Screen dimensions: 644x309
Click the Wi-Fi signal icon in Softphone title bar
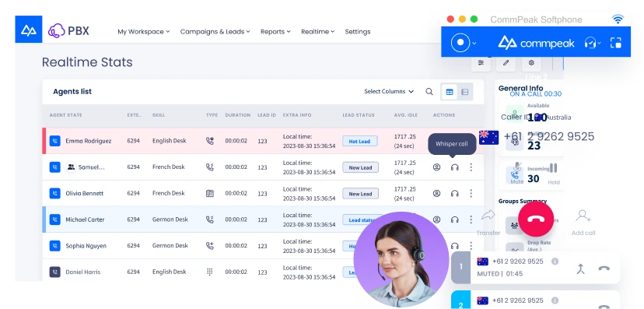[618, 19]
